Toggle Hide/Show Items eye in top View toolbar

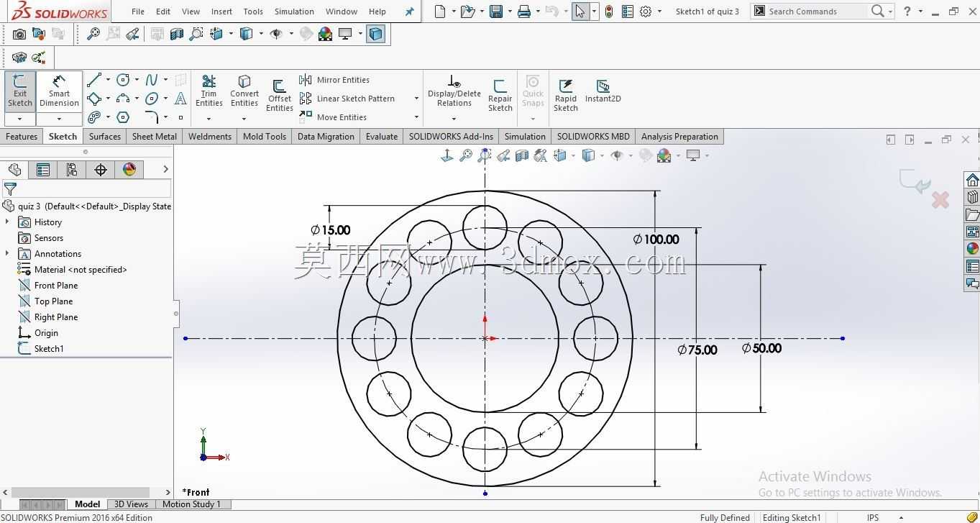pos(275,34)
